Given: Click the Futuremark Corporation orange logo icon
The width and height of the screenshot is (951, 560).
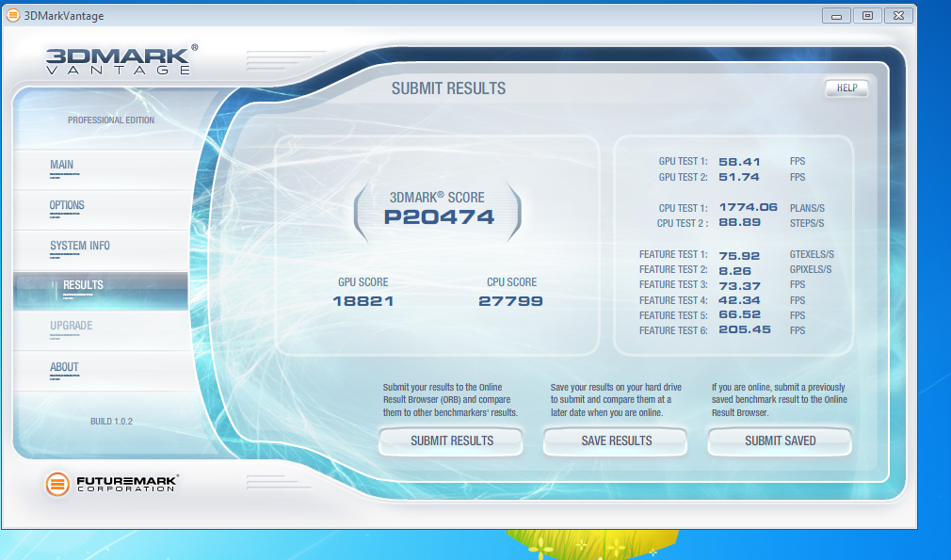Looking at the screenshot, I should [57, 484].
